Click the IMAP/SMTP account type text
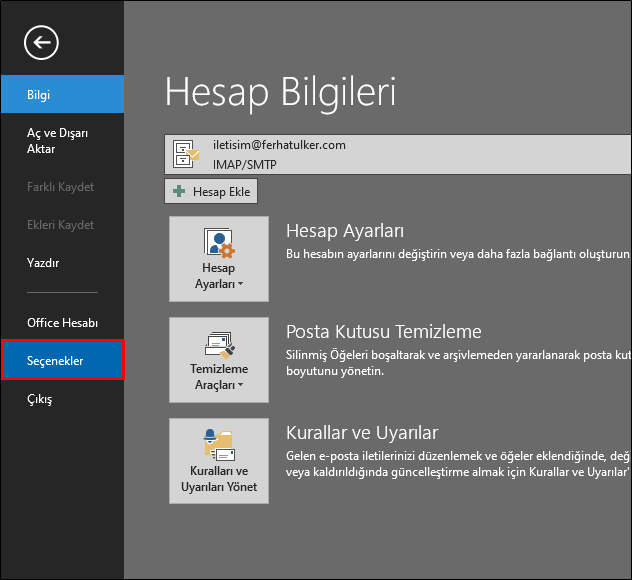Viewport: 632px width, 580px height. [x=245, y=165]
